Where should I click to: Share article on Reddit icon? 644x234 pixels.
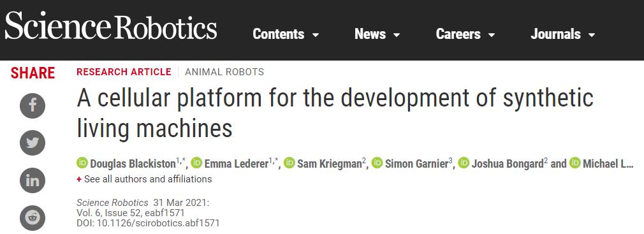33,217
